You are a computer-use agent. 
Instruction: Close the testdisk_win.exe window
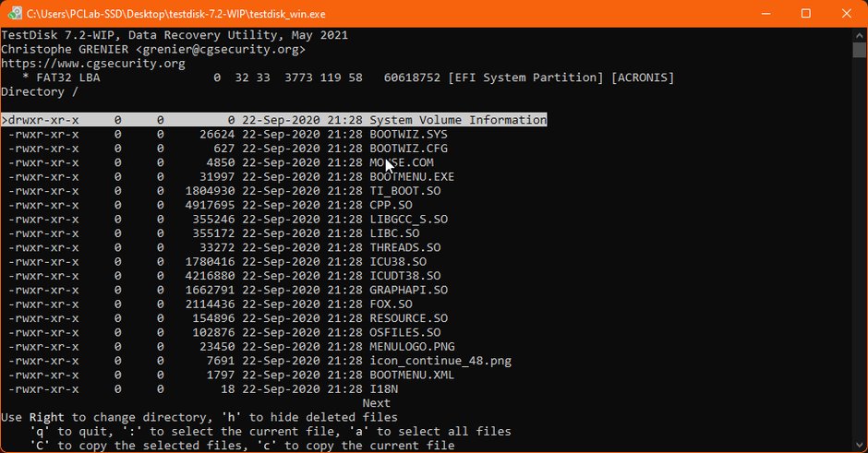847,13
